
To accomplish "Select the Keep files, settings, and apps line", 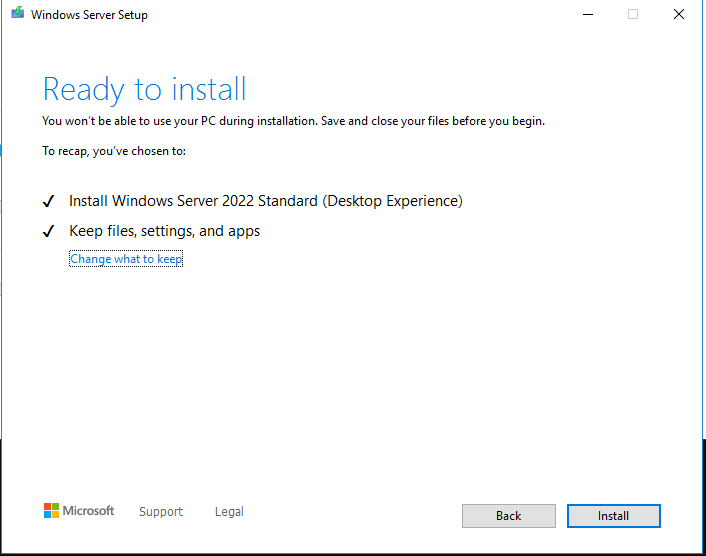I will pyautogui.click(x=164, y=231).
